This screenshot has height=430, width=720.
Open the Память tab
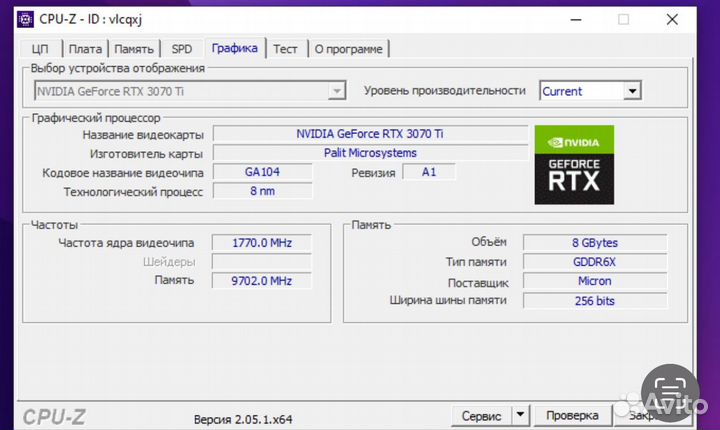click(x=134, y=49)
